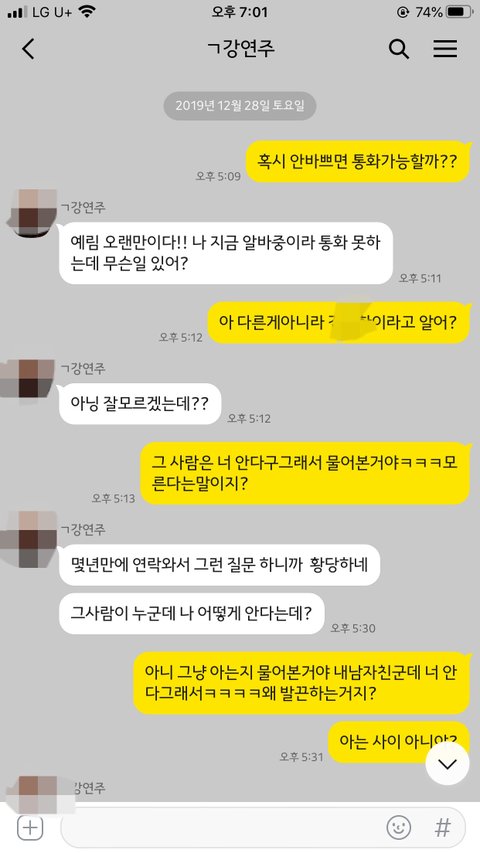Screen dimensions: 480x853
Task: Tap the hashtag search icon
Action: click(443, 828)
